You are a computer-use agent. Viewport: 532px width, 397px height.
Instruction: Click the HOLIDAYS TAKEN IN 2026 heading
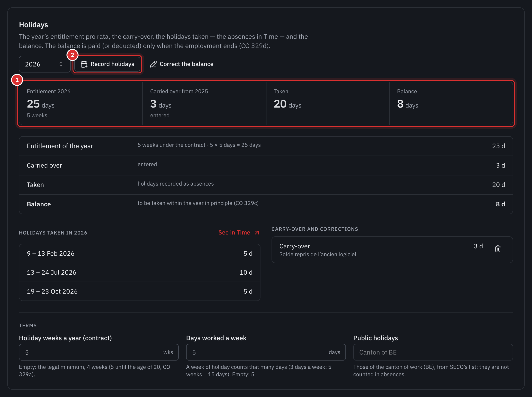[x=53, y=233]
